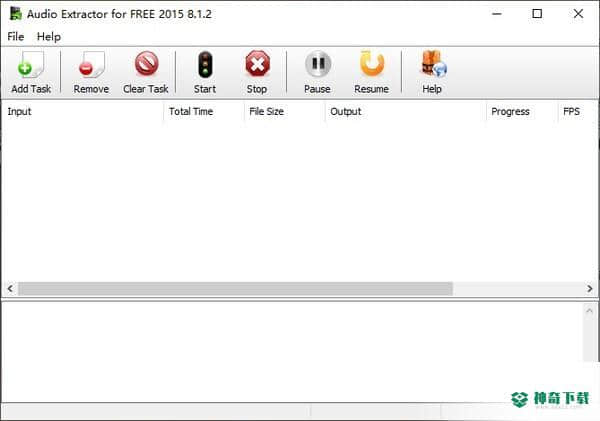Click the log panel scroll up arrow
Image resolution: width=600 pixels, height=421 pixels.
pos(589,311)
